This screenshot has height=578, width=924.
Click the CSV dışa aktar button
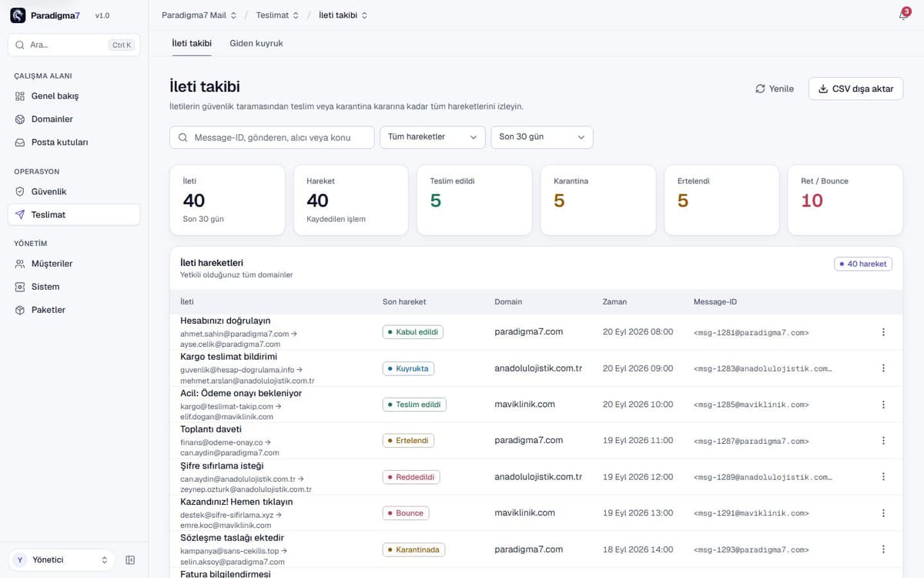pyautogui.click(x=855, y=89)
